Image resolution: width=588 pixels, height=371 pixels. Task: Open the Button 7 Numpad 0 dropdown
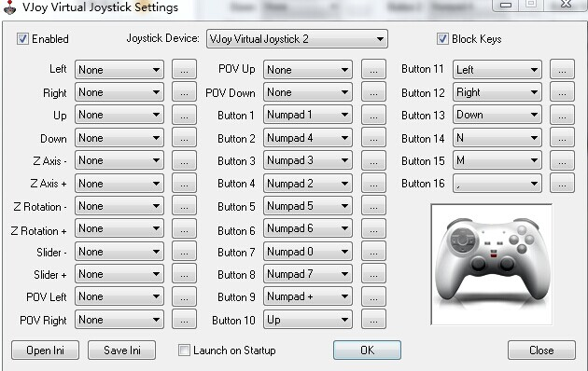[308, 252]
